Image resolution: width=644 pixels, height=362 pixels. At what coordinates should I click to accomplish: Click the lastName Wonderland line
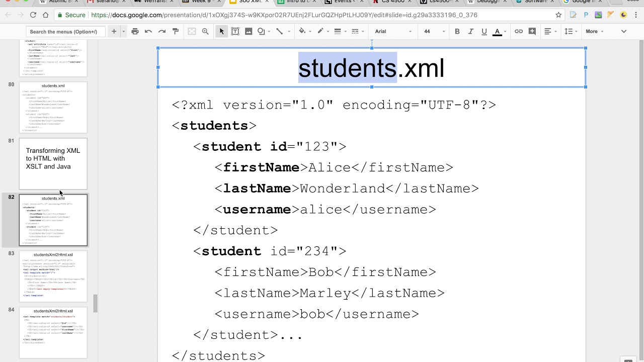[x=347, y=189]
